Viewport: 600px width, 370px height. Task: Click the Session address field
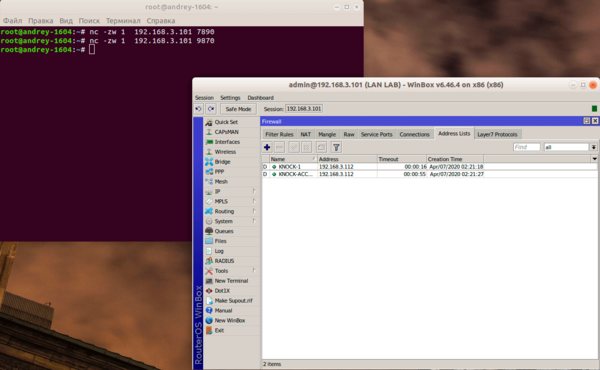click(304, 109)
